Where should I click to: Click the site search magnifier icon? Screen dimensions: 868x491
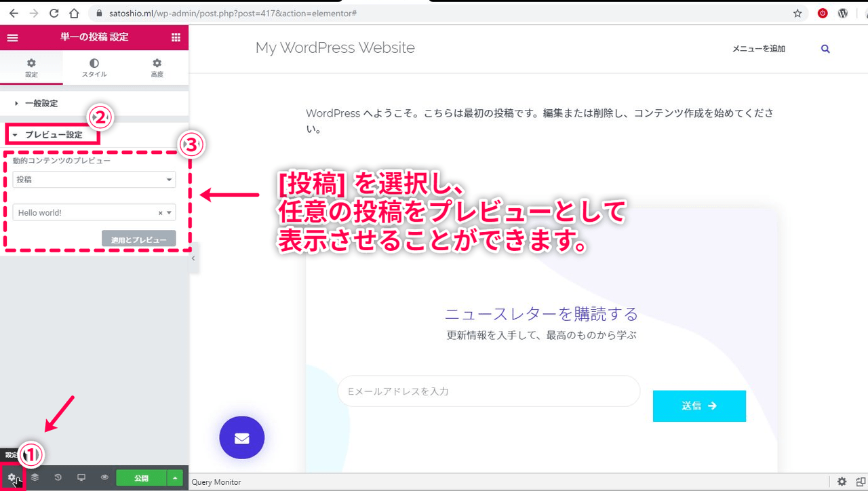click(825, 49)
